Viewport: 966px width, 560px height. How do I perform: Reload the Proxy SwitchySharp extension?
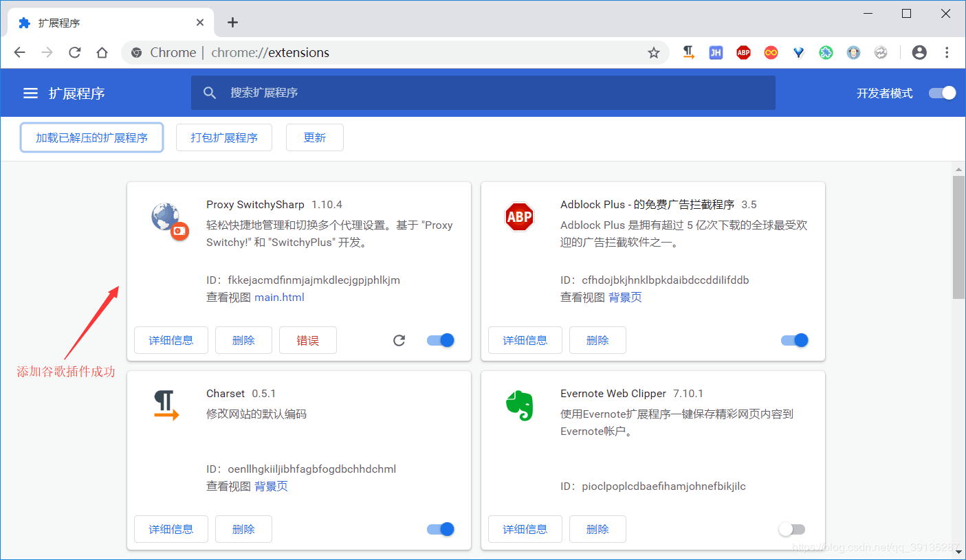(399, 339)
